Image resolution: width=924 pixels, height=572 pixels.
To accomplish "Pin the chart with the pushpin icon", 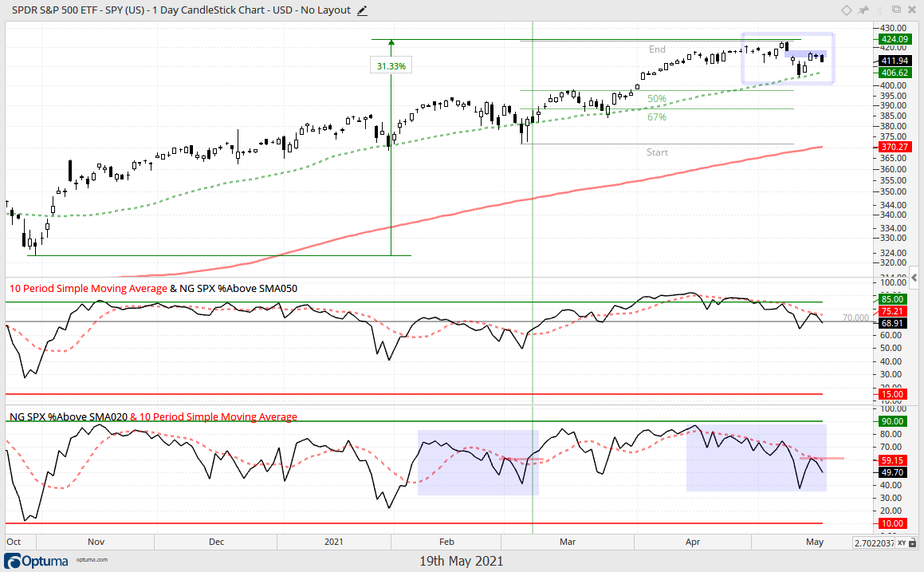I will tap(863, 10).
